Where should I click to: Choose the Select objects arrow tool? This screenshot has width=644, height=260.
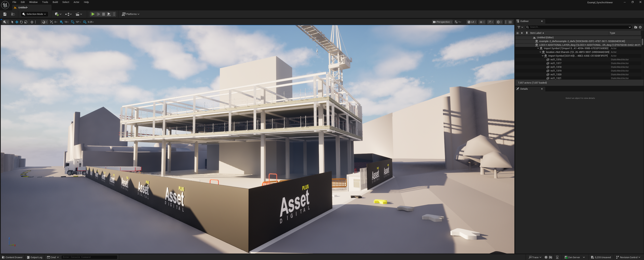(x=12, y=22)
